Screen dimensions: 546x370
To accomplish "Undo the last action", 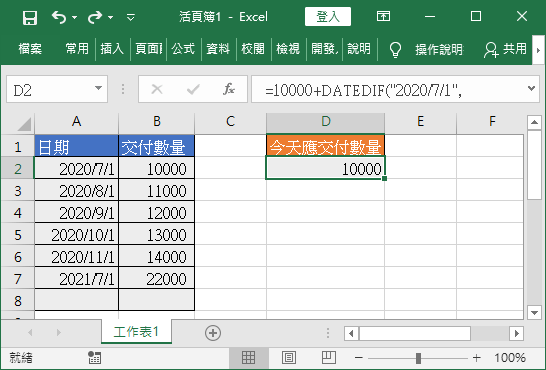I will pyautogui.click(x=59, y=17).
